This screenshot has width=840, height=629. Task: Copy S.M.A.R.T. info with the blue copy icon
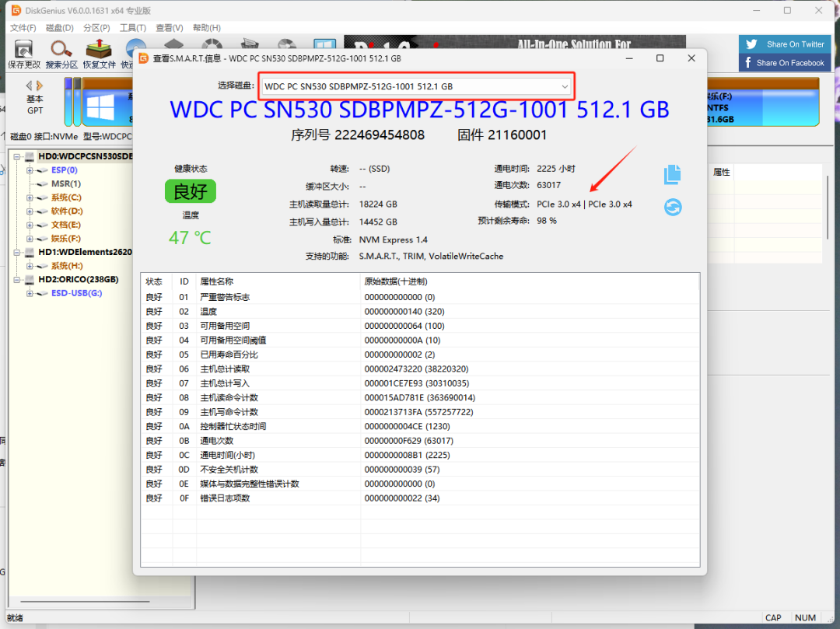pyautogui.click(x=672, y=174)
